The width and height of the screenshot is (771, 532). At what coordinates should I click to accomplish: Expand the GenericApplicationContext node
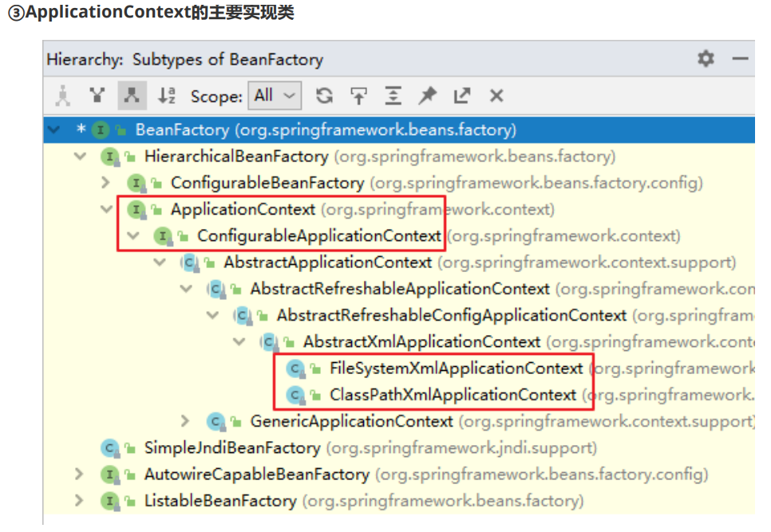[x=185, y=421]
